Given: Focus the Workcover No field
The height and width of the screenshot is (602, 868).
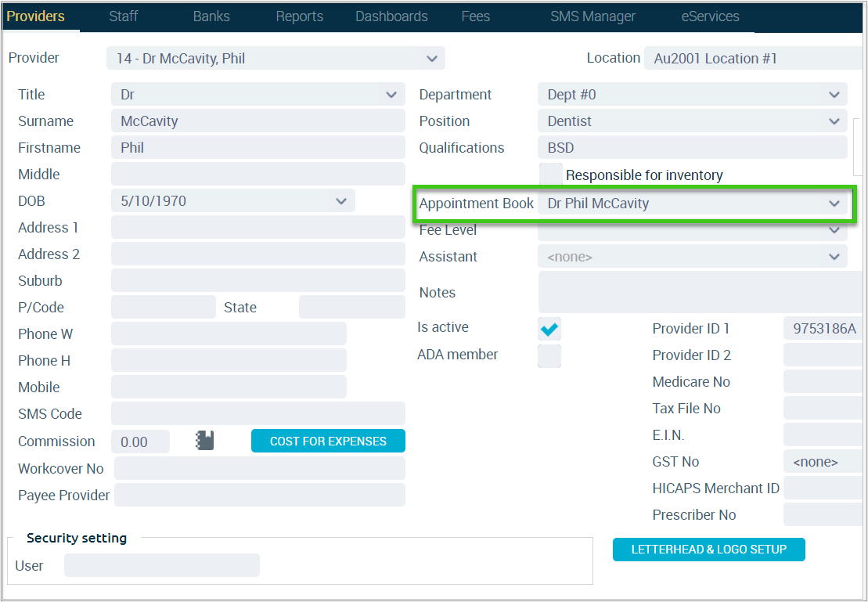Looking at the screenshot, I should 260,468.
